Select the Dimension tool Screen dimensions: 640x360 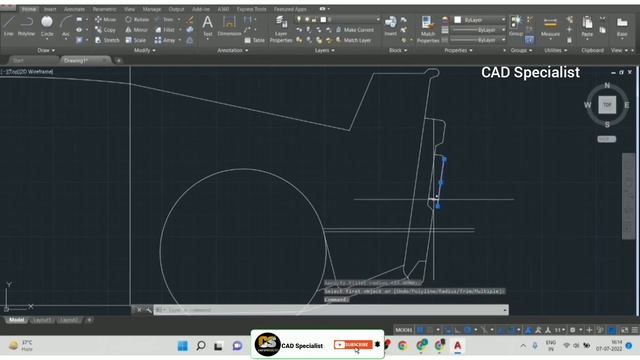[229, 26]
